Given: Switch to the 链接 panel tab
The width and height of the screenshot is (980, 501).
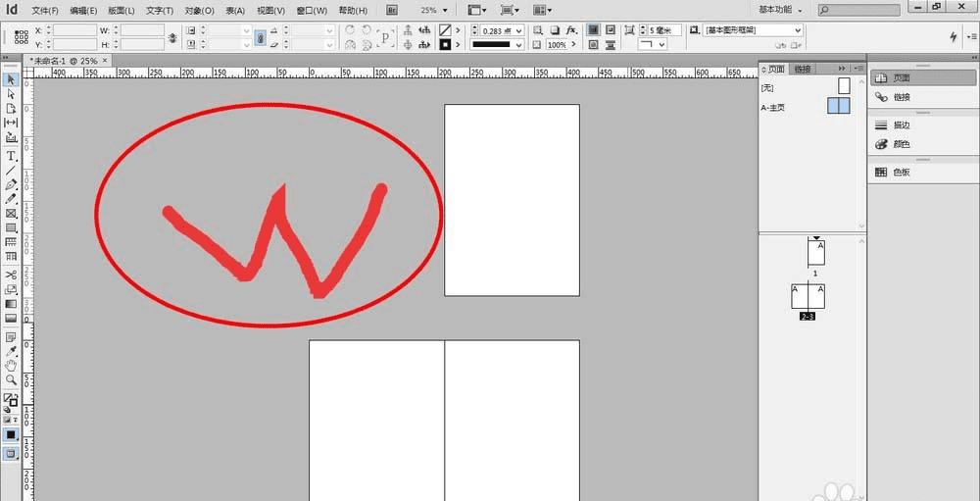Looking at the screenshot, I should 803,69.
